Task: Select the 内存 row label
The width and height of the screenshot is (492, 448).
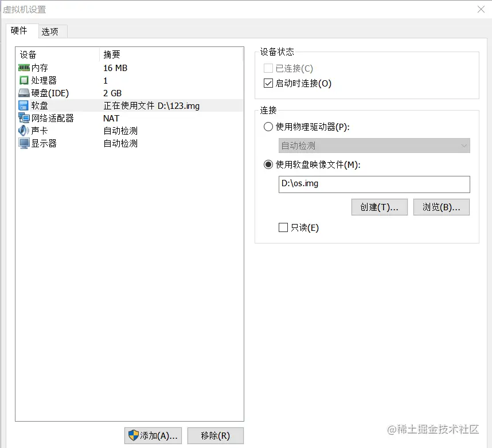Action: 40,68
